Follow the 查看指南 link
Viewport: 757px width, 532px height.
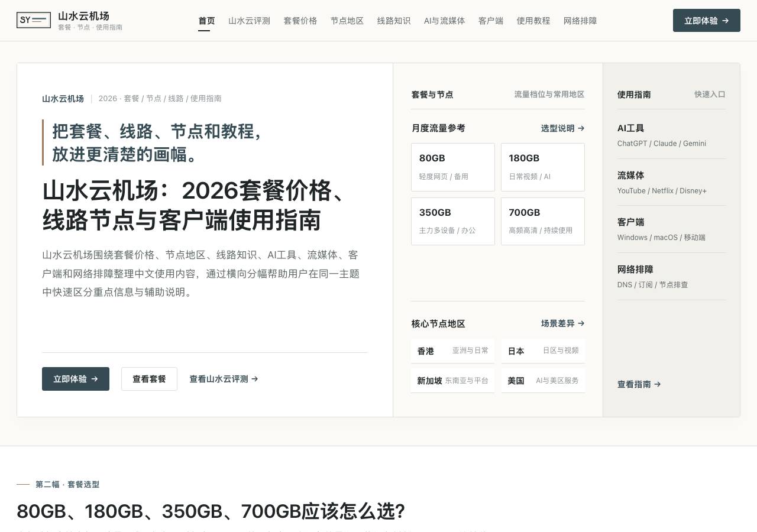(639, 384)
